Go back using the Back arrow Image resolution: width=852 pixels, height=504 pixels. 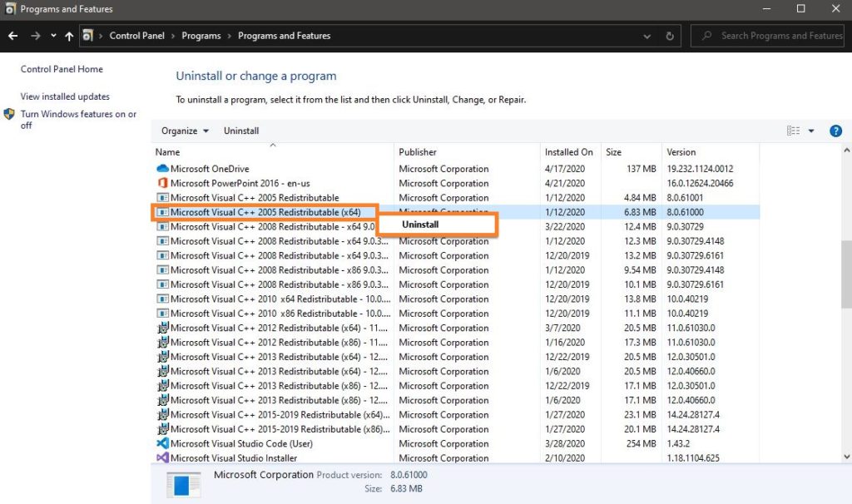pos(13,36)
